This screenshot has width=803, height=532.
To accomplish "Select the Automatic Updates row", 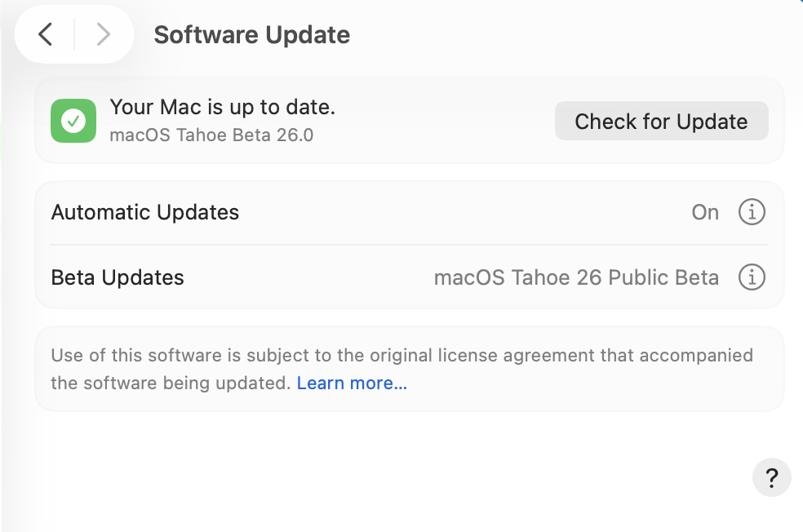I will click(x=367, y=212).
